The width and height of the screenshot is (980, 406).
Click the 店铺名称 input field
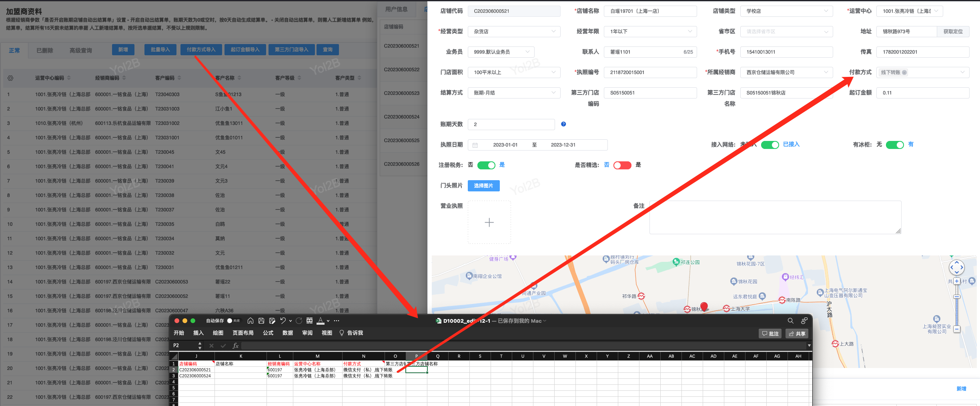tap(650, 11)
